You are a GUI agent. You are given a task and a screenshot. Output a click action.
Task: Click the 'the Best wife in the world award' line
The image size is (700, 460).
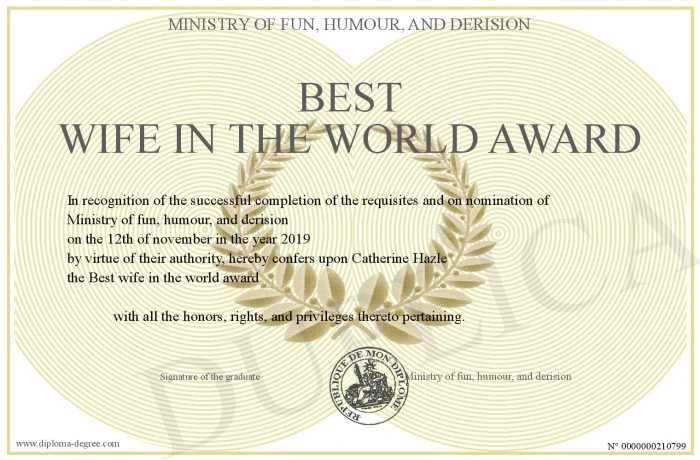163,276
